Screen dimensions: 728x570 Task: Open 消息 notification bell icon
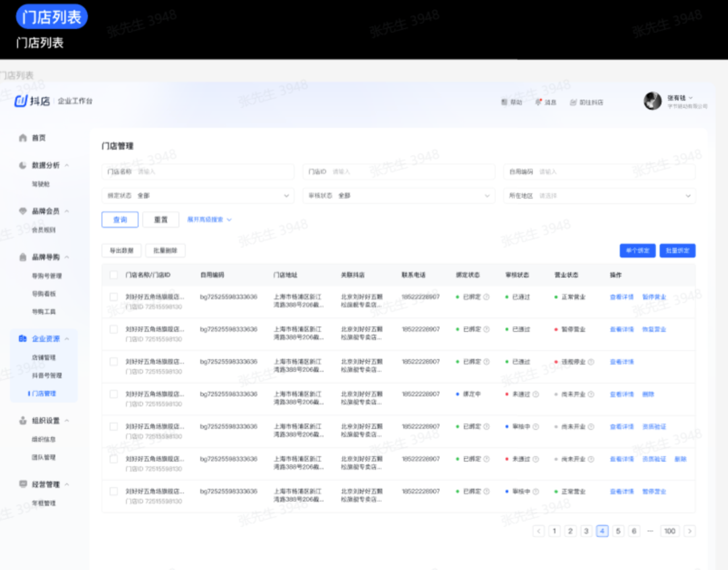[538, 103]
